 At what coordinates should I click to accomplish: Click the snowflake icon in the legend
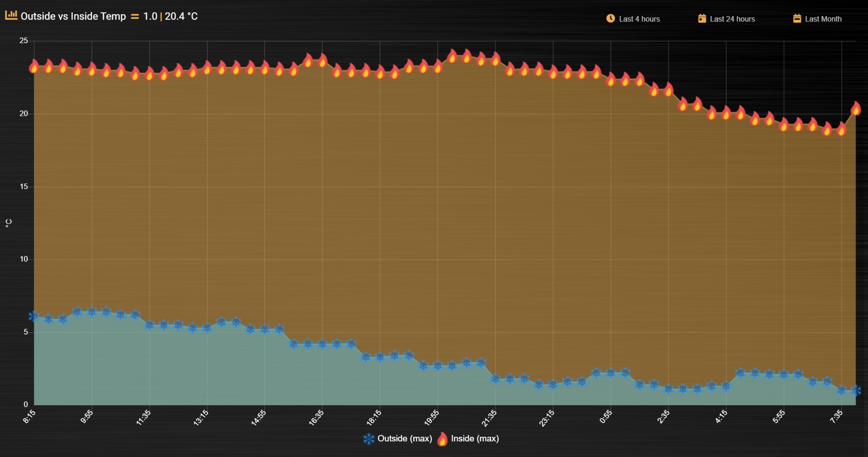coord(369,439)
